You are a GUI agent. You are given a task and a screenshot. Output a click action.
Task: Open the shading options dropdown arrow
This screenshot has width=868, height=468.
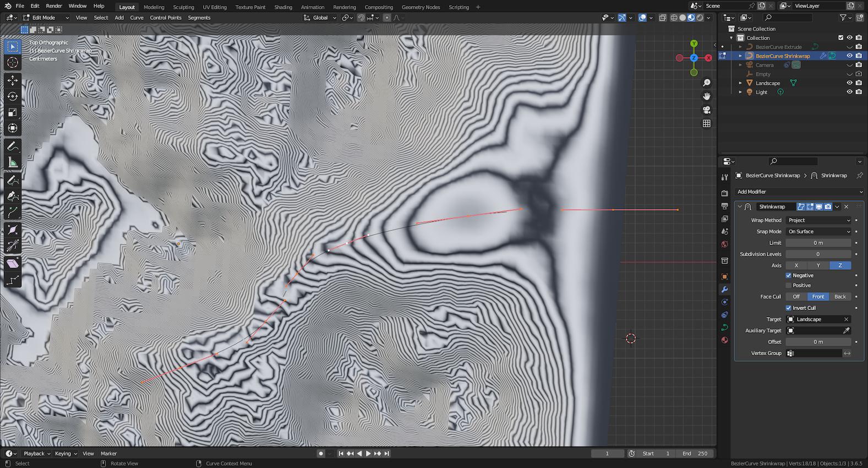click(x=708, y=18)
